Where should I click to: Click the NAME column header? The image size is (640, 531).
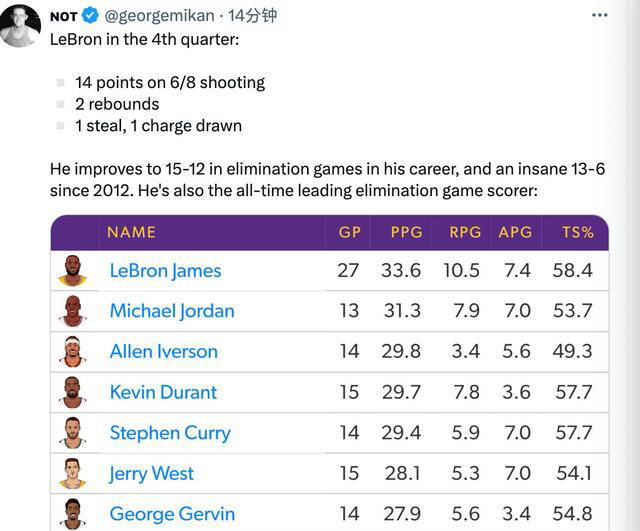click(x=131, y=232)
